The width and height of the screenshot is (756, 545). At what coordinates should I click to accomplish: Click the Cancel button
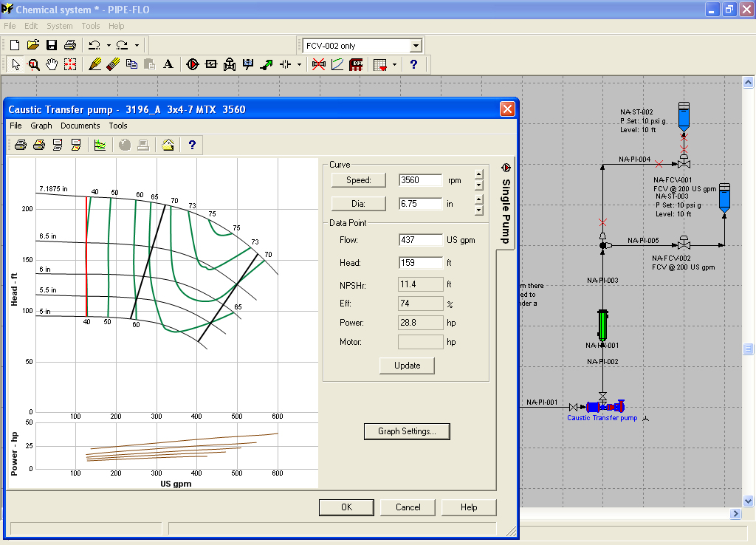[408, 507]
